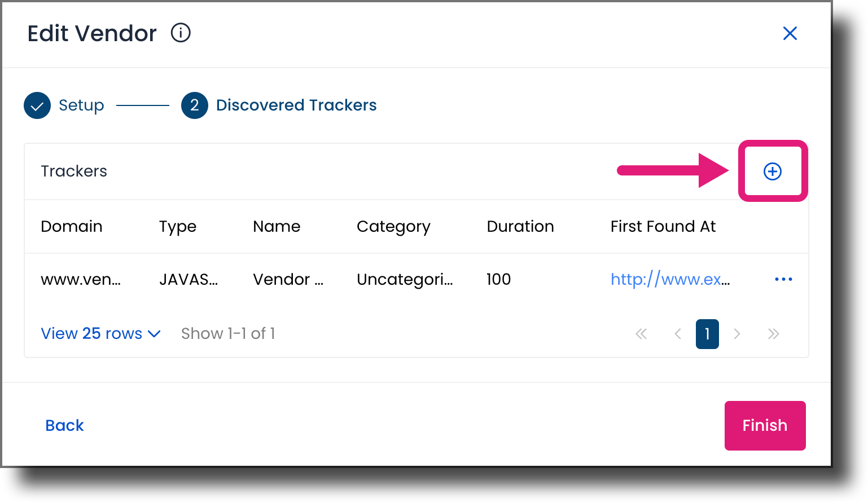Image resolution: width=868 pixels, height=503 pixels.
Task: Click the previous page chevron
Action: click(677, 334)
